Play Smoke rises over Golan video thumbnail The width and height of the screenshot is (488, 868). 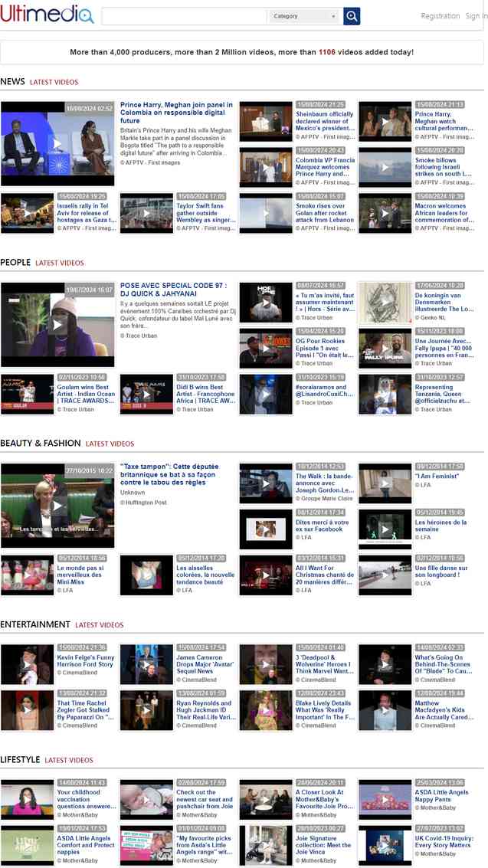click(x=266, y=213)
